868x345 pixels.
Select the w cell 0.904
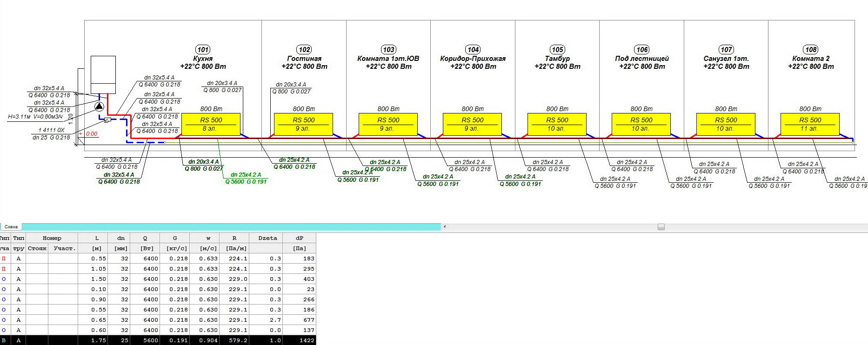pyautogui.click(x=205, y=340)
